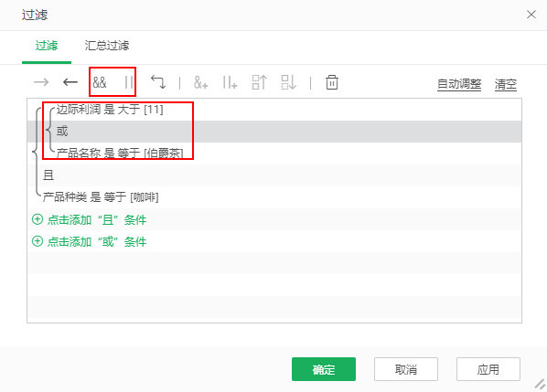Screen dimensions: 547x392
Task: Click the left arrow outdent icon
Action: [70, 82]
